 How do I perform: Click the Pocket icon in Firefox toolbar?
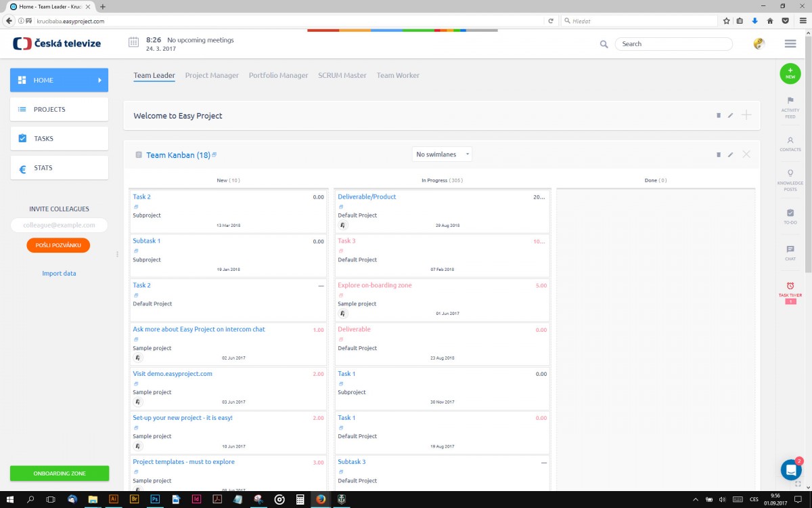coord(785,21)
